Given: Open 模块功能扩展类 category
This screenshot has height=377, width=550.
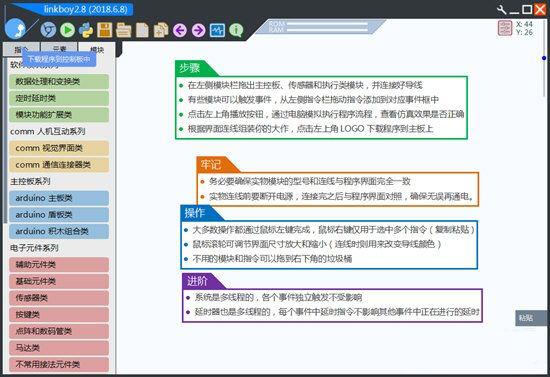Looking at the screenshot, I should coord(59,115).
